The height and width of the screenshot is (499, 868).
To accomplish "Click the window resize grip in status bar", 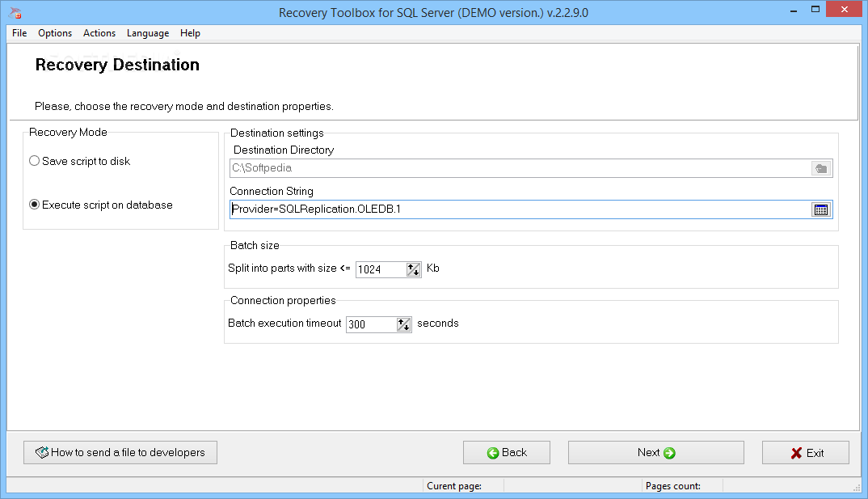I will [x=857, y=488].
